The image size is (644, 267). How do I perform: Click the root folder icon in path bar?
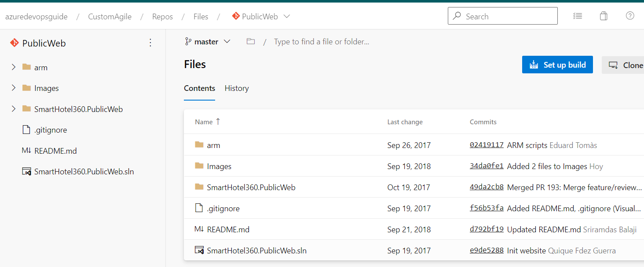251,41
